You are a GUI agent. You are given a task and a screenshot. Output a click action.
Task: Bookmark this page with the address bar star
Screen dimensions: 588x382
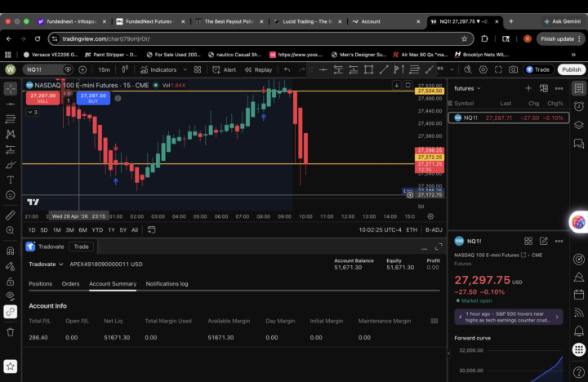click(x=464, y=38)
